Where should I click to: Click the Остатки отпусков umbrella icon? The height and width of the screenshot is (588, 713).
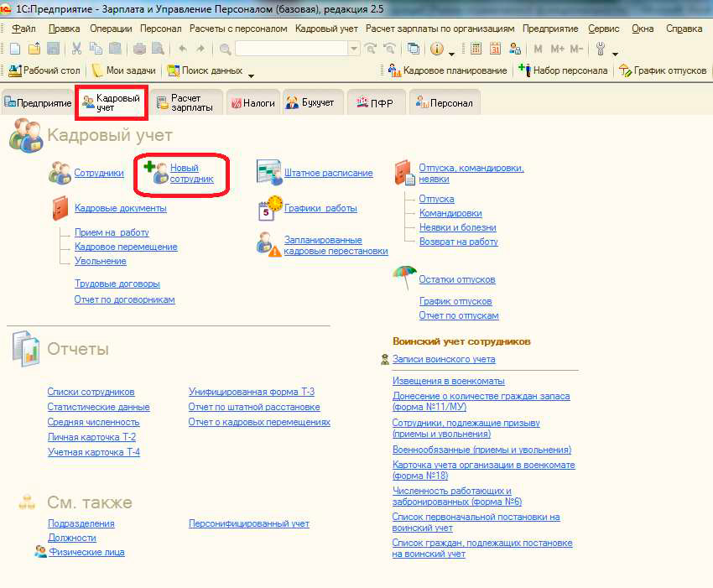pyautogui.click(x=404, y=277)
